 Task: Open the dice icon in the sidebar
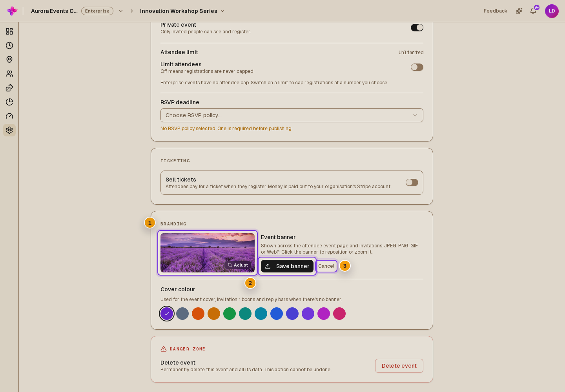9,88
